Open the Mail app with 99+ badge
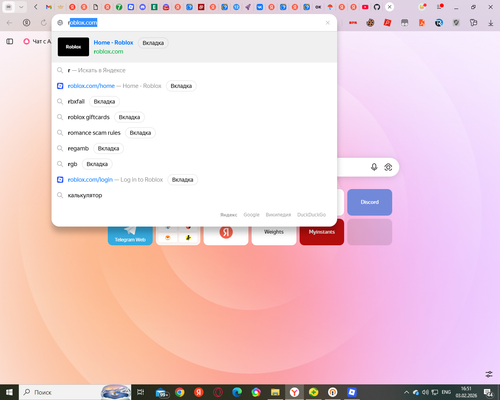The width and height of the screenshot is (500, 400). point(162,393)
